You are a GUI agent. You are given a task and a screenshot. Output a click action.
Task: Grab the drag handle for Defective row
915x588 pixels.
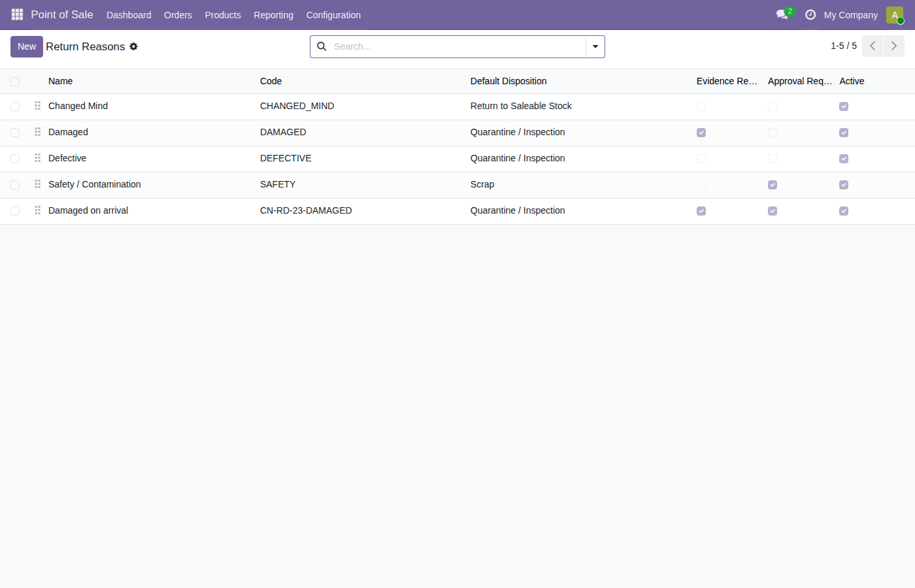coord(37,158)
